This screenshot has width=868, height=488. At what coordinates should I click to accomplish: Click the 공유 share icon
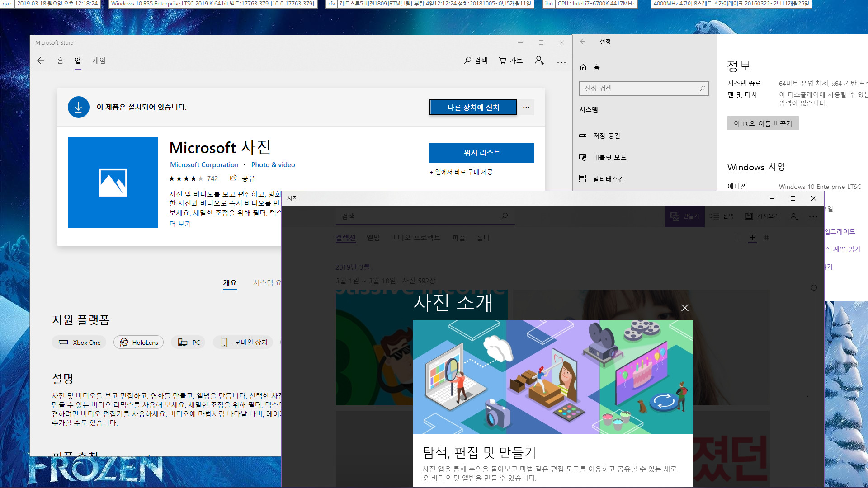pos(242,178)
